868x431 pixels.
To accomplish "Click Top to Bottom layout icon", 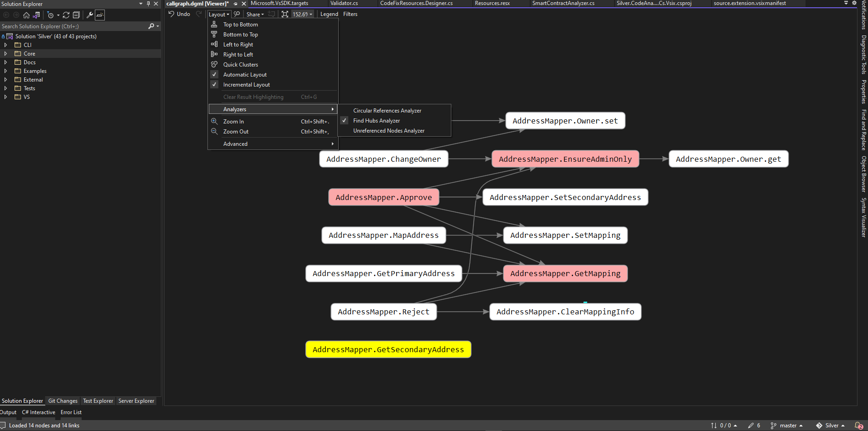I will point(214,24).
